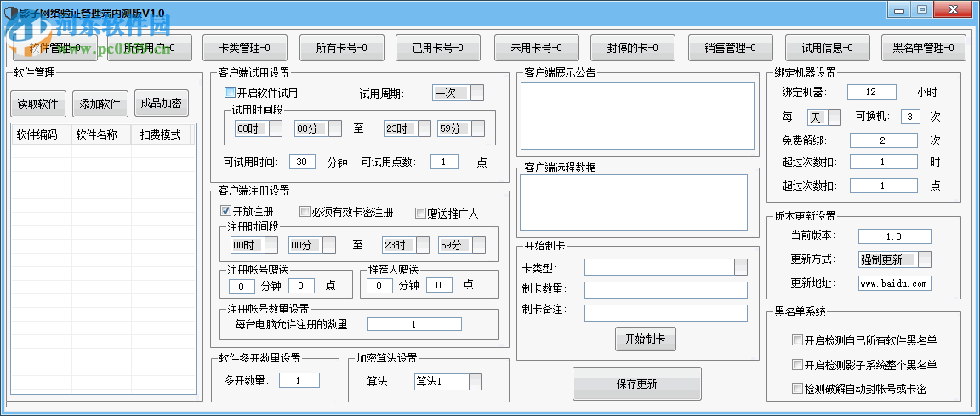
Task: Click the 制卡备注 input field
Action: coord(665,313)
